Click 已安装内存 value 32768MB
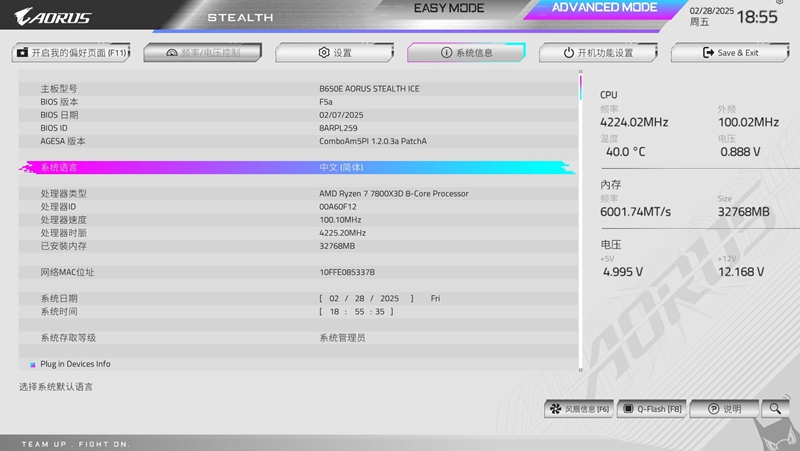Image resolution: width=800 pixels, height=451 pixels. 337,246
